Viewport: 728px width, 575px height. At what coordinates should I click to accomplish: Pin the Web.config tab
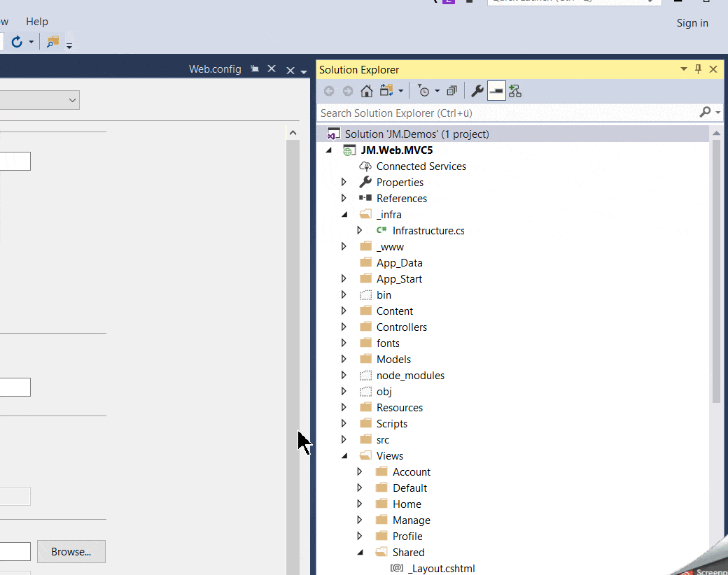254,69
